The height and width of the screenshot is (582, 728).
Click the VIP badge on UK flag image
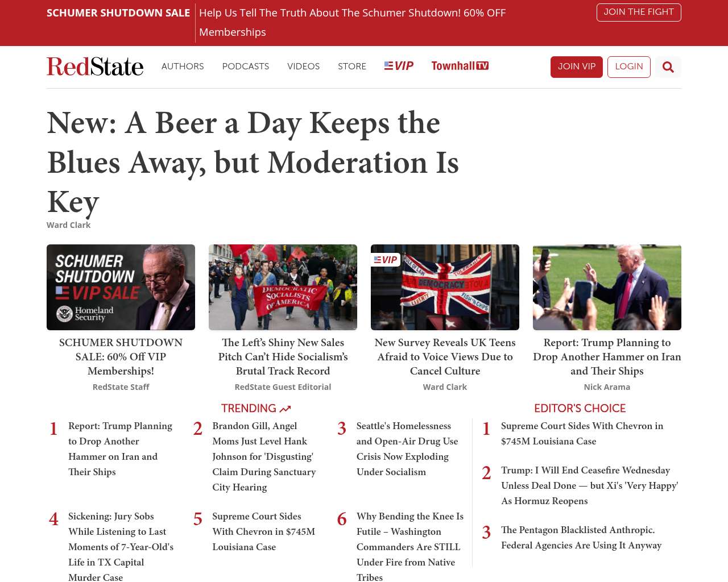pyautogui.click(x=386, y=260)
